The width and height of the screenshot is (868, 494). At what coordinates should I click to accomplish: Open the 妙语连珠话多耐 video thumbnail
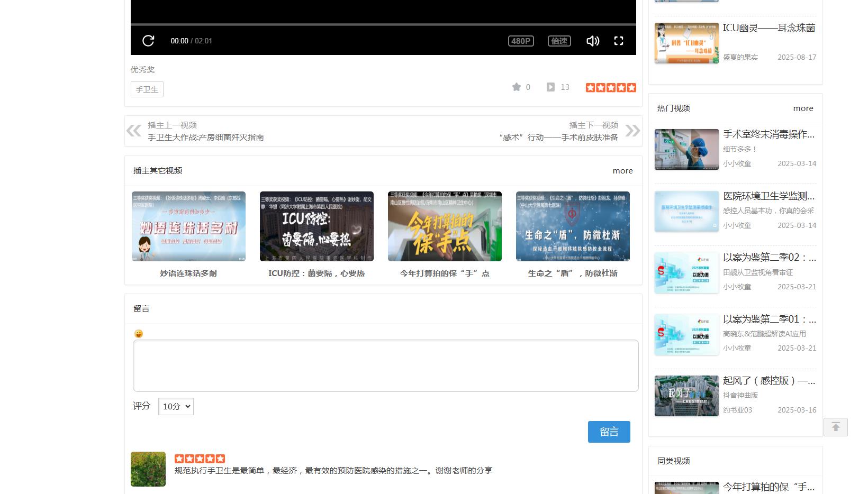coord(188,226)
